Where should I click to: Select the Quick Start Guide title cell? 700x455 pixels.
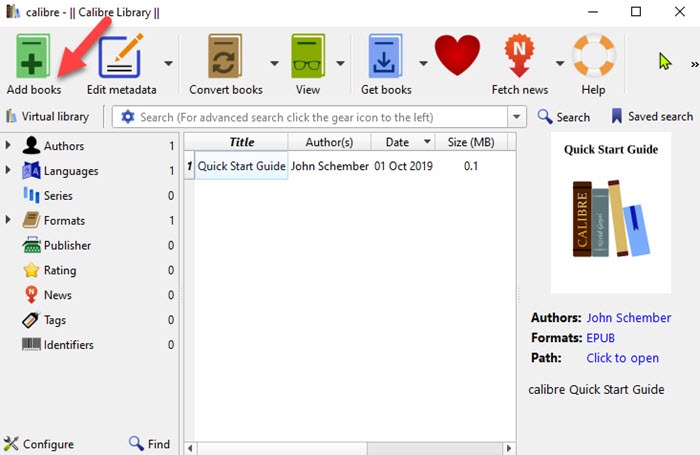[242, 166]
